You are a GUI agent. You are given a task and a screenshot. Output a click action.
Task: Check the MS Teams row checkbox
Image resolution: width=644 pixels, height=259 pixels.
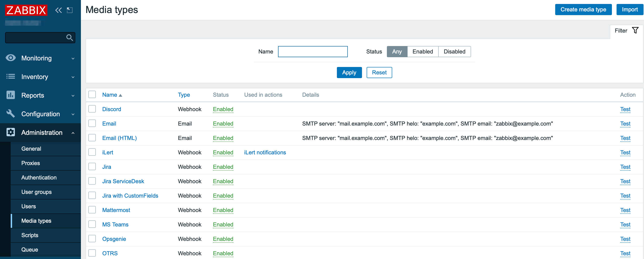tap(92, 224)
